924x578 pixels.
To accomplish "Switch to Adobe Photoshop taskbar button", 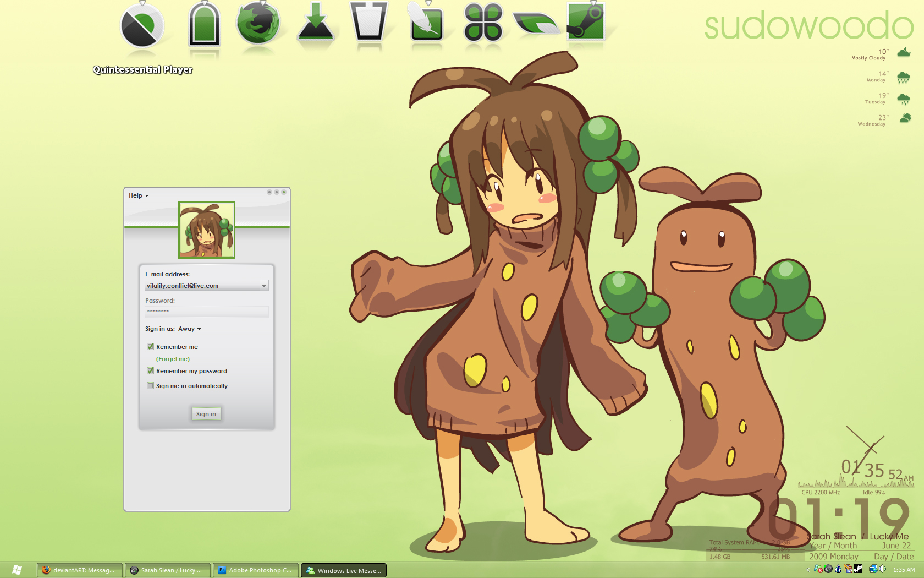I will [256, 570].
